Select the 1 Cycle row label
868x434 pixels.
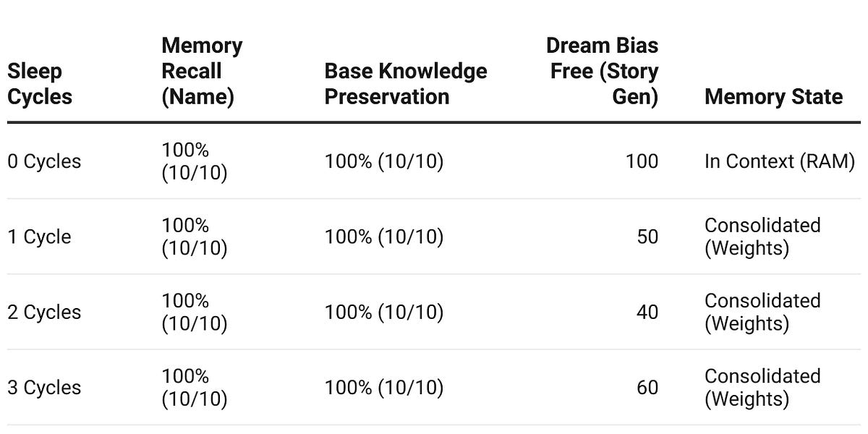pos(39,237)
